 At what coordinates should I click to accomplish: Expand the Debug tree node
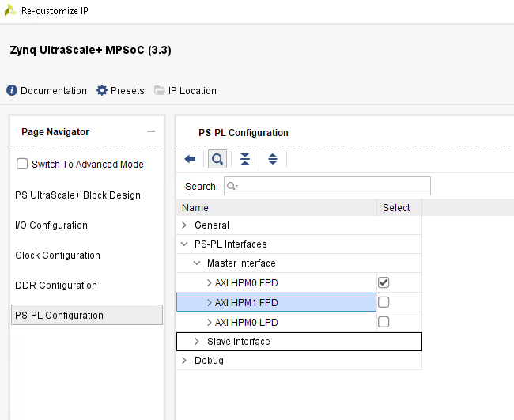coord(184,361)
